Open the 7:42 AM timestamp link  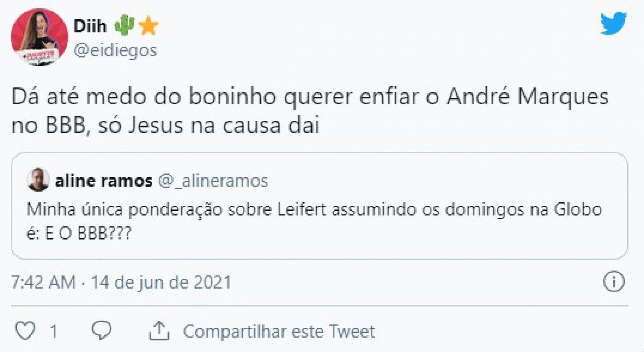click(44, 282)
